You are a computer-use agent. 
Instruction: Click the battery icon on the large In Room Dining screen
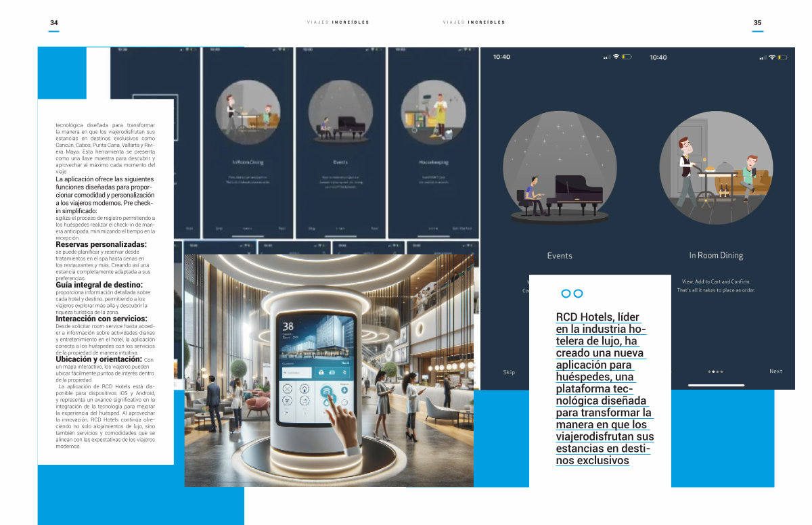pyautogui.click(x=783, y=58)
